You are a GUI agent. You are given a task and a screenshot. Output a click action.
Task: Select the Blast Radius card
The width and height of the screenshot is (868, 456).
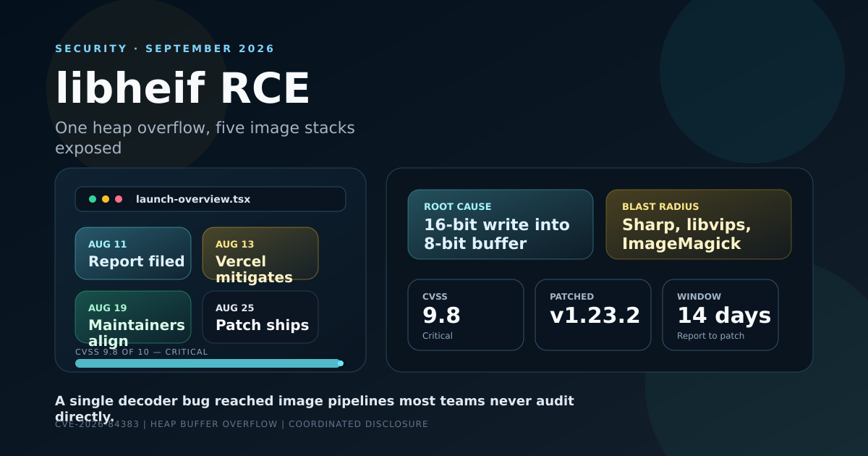699,224
